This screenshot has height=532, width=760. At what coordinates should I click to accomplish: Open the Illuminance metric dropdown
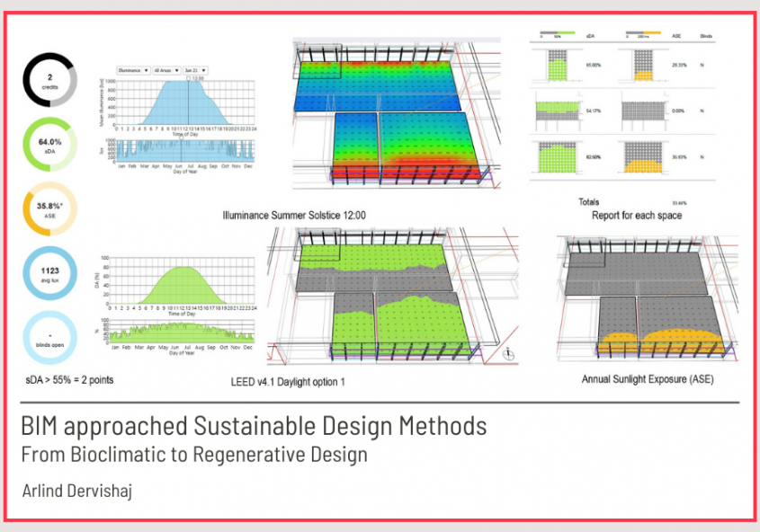pos(134,69)
